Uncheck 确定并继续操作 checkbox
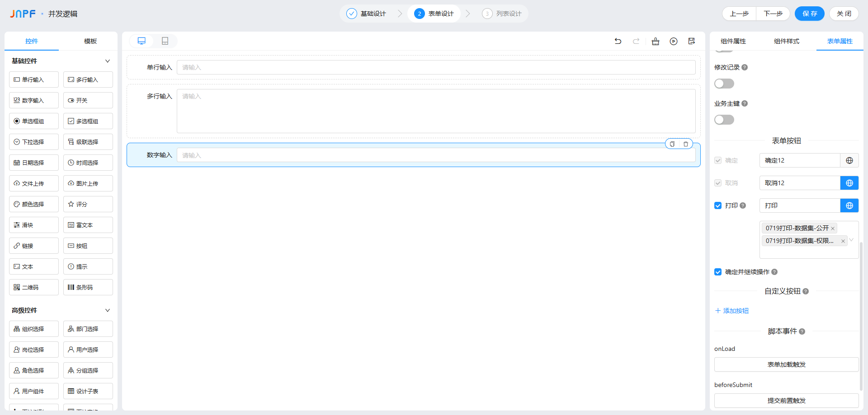868x415 pixels. pyautogui.click(x=718, y=272)
